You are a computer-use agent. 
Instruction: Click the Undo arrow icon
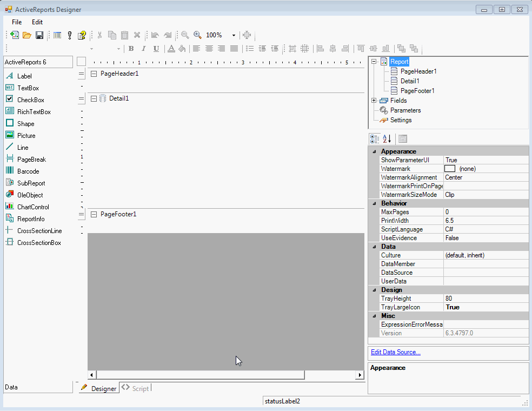155,35
